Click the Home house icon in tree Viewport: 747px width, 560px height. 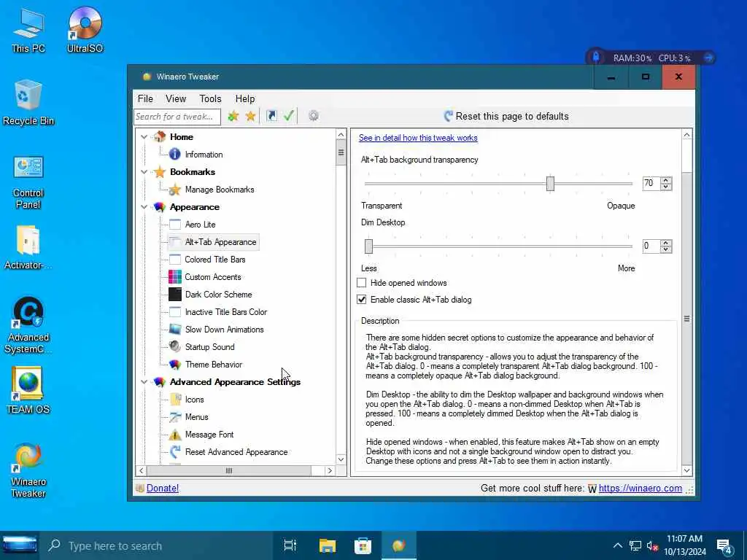pyautogui.click(x=160, y=136)
